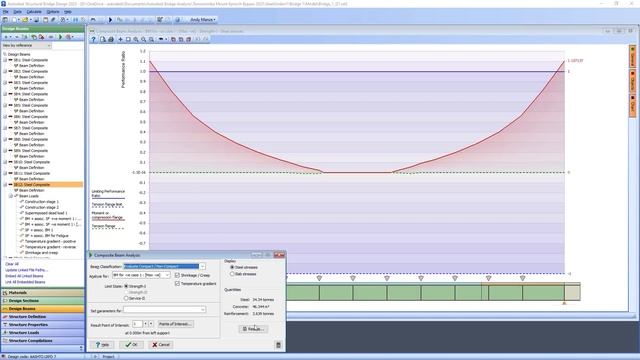
Task: Open the Beam Classification dropdown
Action: [x=202, y=267]
